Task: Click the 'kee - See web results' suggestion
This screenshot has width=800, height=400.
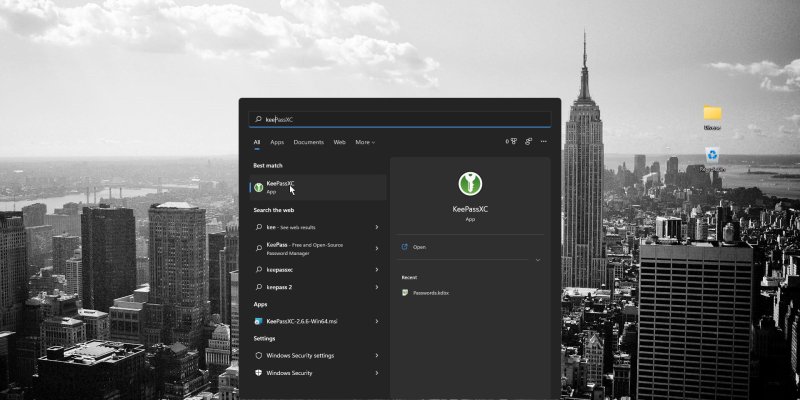Action: 300,227
